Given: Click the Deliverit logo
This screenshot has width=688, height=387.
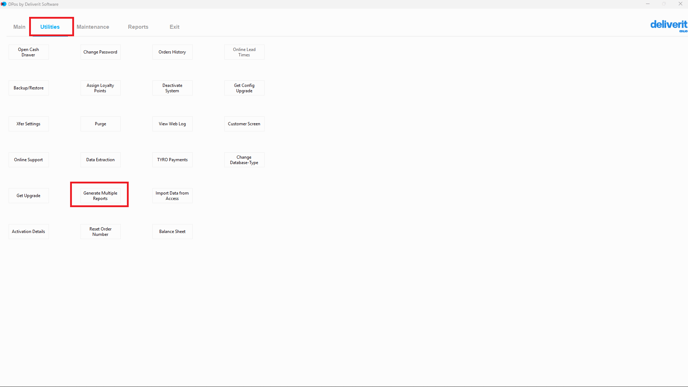Looking at the screenshot, I should coord(669,25).
